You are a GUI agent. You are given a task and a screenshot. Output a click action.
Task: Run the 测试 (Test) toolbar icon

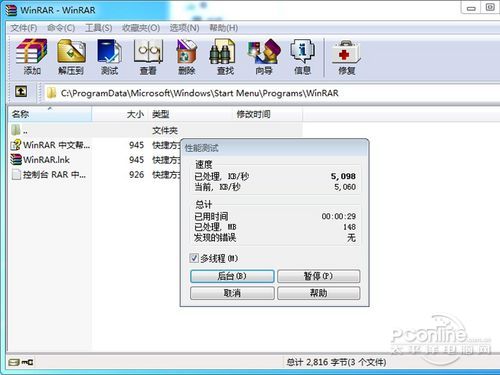coord(110,56)
